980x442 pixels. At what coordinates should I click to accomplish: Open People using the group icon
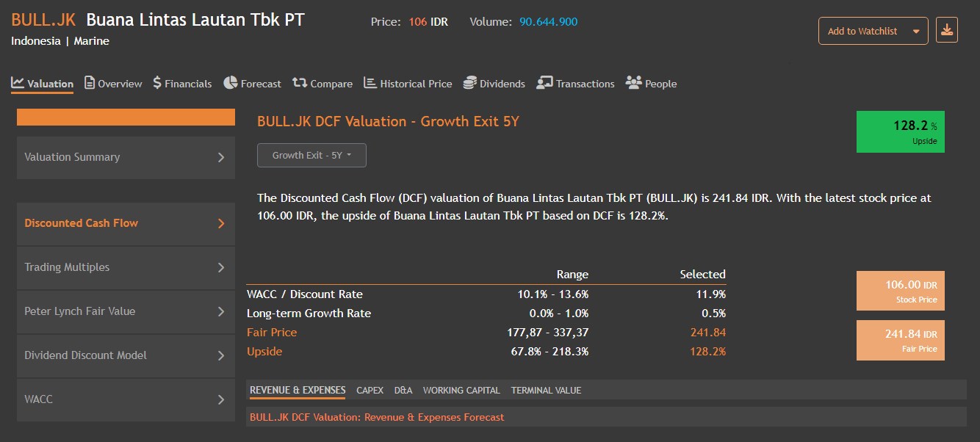633,83
